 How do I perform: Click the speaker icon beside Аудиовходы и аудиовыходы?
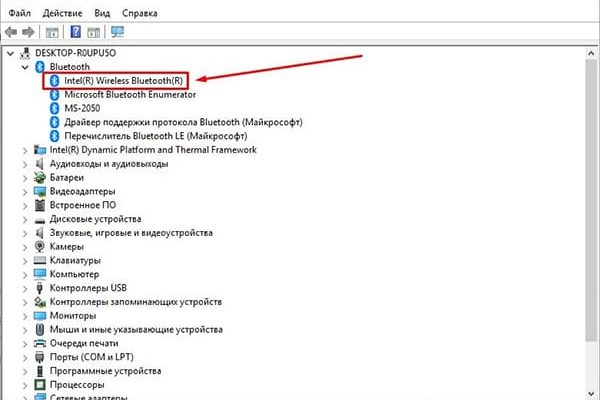tap(39, 164)
